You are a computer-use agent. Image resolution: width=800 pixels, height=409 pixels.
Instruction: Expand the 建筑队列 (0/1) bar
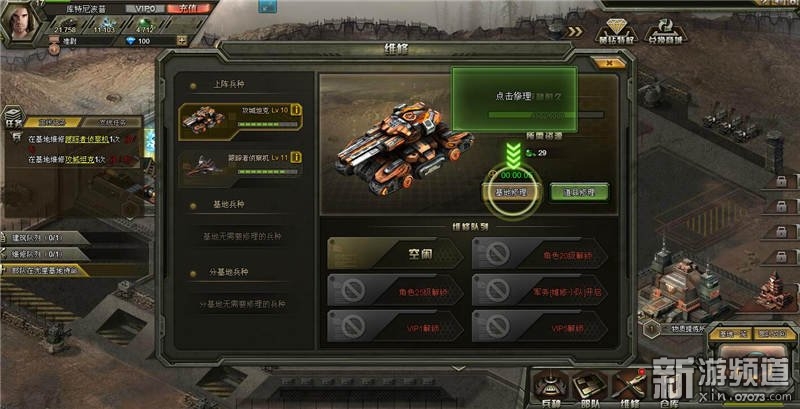45,238
